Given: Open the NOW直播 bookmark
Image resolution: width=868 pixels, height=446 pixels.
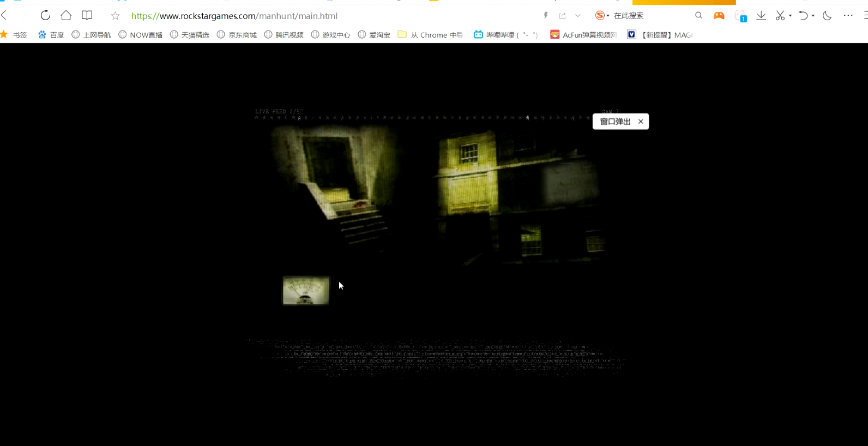Looking at the screenshot, I should (x=141, y=35).
